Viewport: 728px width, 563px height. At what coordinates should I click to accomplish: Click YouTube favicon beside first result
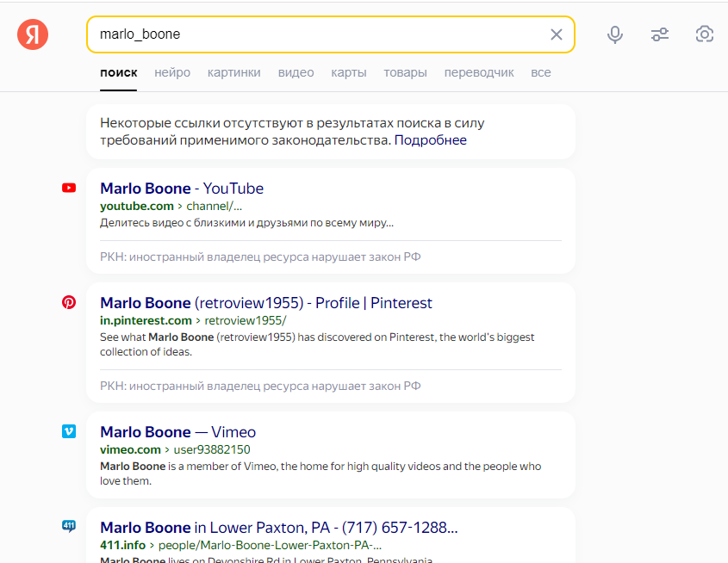click(x=69, y=189)
